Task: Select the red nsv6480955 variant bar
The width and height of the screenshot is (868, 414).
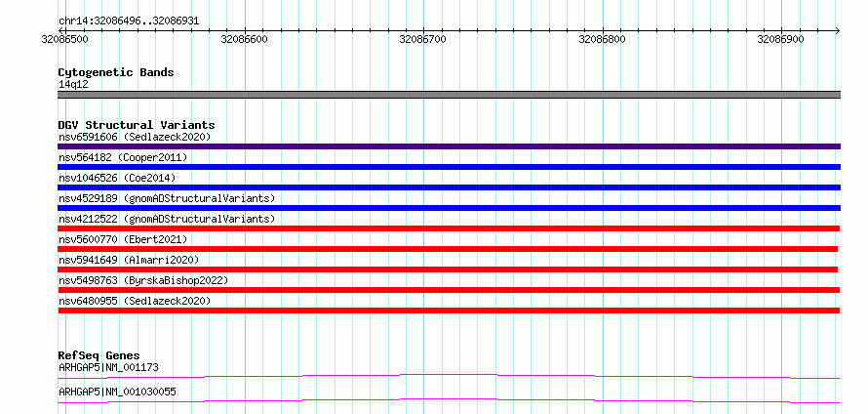Action: tap(449, 310)
